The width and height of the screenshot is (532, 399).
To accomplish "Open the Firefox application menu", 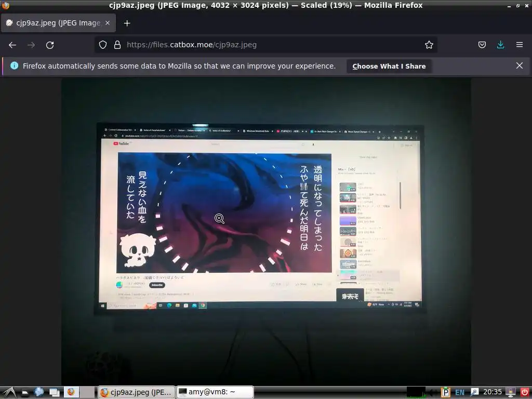I will [x=519, y=45].
